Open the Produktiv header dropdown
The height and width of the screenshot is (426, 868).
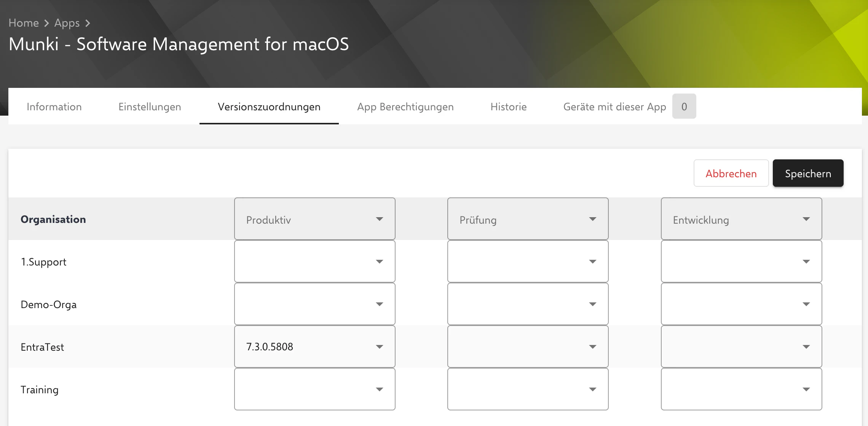coord(315,219)
